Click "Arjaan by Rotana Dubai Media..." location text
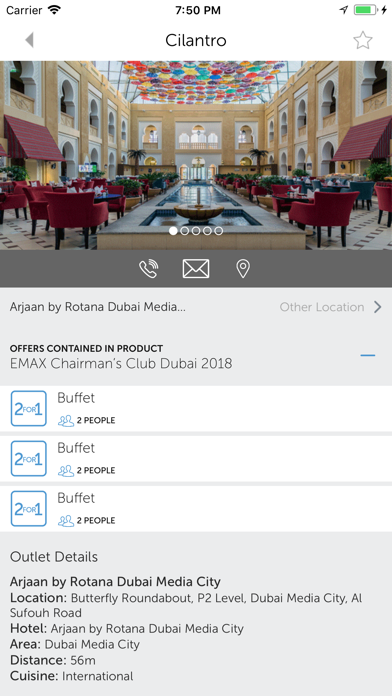This screenshot has height=696, width=392. (98, 307)
